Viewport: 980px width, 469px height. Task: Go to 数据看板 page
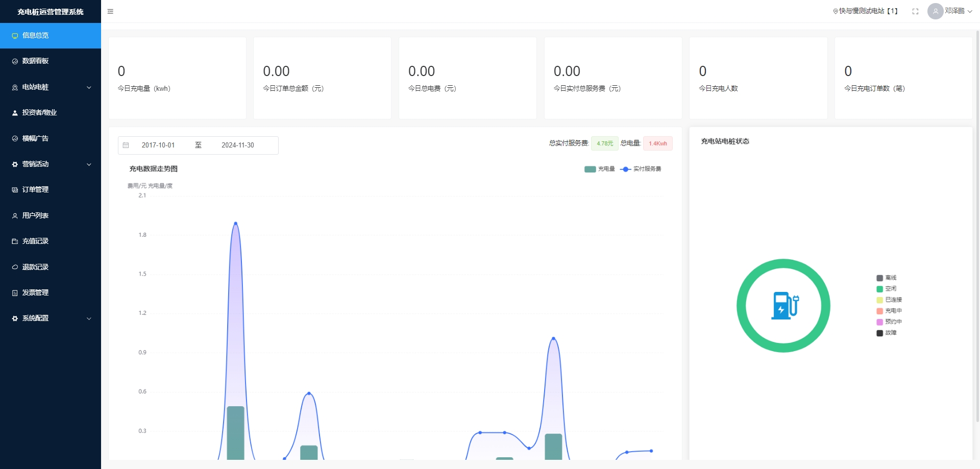click(x=51, y=61)
